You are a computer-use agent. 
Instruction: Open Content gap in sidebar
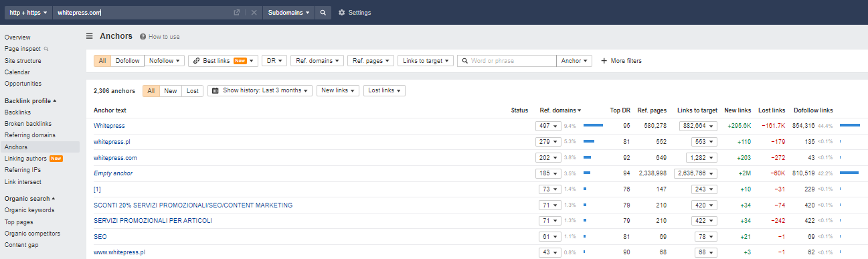click(x=21, y=245)
